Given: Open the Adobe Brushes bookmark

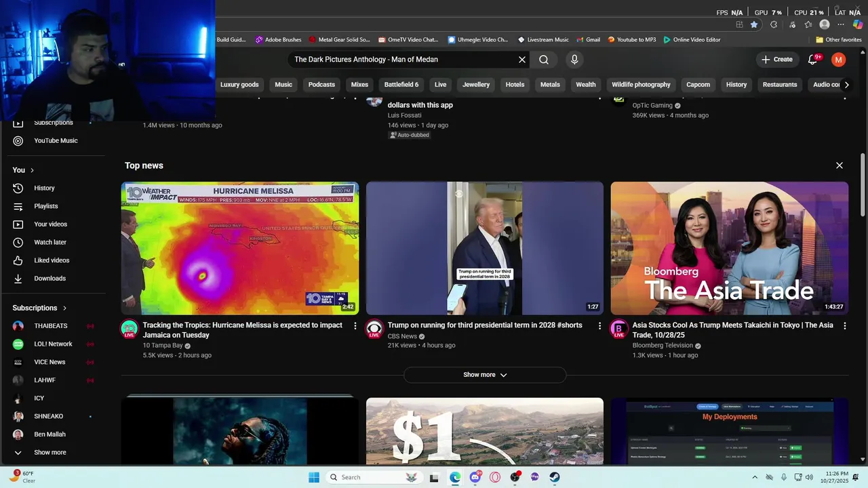Looking at the screenshot, I should click(x=278, y=40).
